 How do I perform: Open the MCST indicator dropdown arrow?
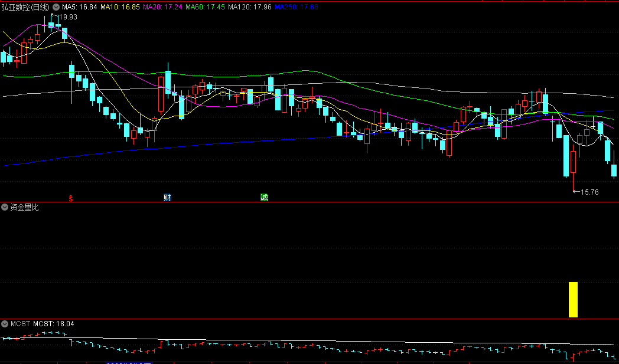coord(5,324)
